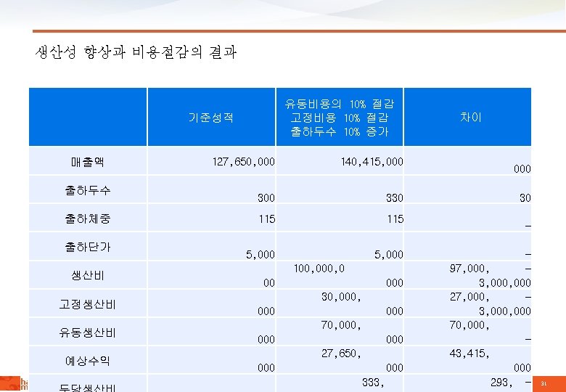The image size is (566, 392).
Task: Select the value 127,650,000 in 매출액 row
Action: click(244, 162)
